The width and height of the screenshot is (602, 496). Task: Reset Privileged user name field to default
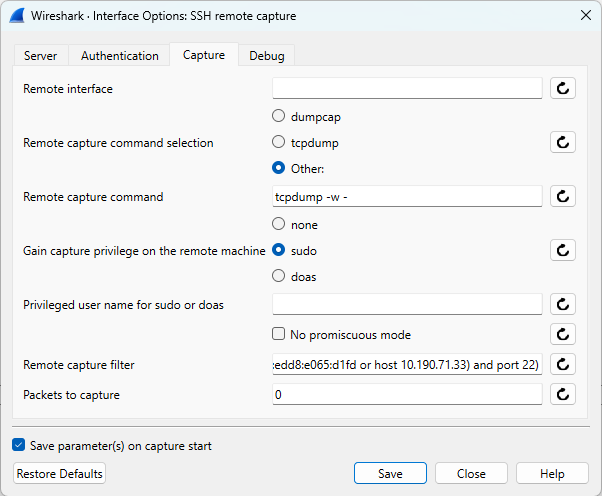(562, 304)
